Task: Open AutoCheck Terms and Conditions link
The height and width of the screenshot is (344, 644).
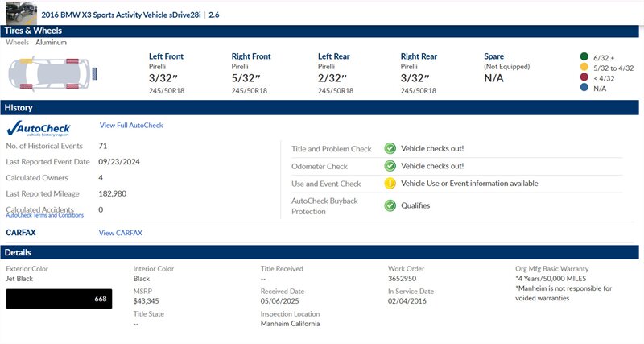Action: 44,216
